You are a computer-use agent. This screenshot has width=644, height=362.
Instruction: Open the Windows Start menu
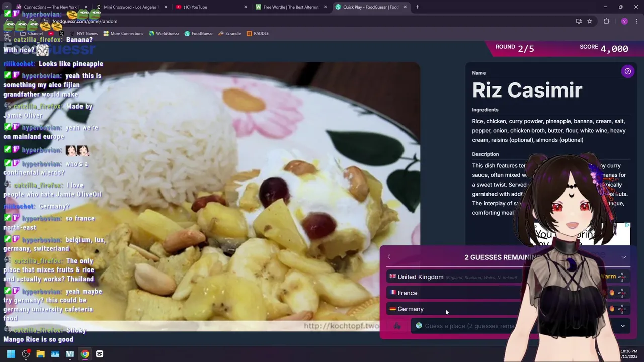point(11,354)
